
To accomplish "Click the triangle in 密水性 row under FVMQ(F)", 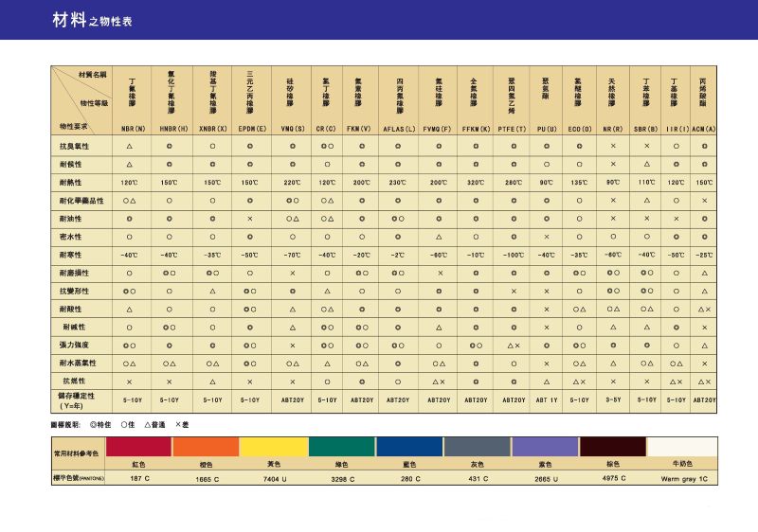I will [438, 236].
